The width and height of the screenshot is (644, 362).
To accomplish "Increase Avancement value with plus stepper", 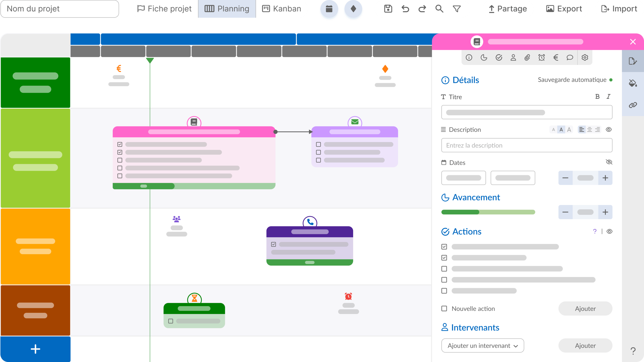I will [605, 212].
